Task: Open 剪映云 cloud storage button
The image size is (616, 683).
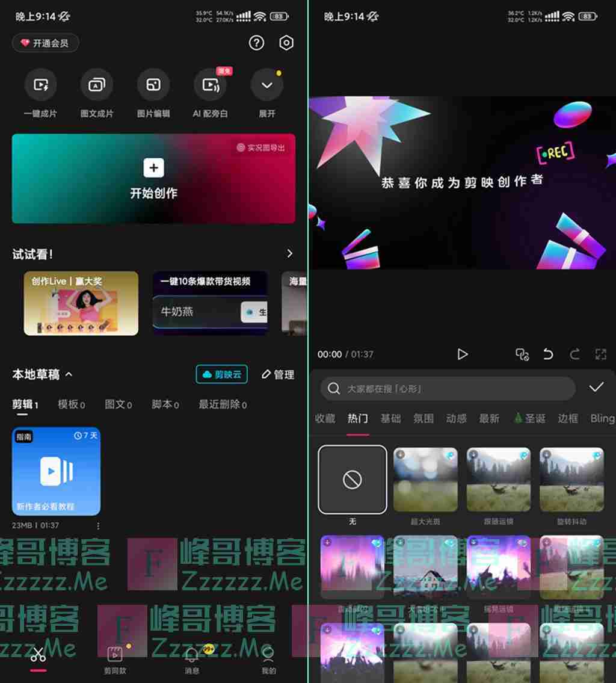Action: [221, 374]
